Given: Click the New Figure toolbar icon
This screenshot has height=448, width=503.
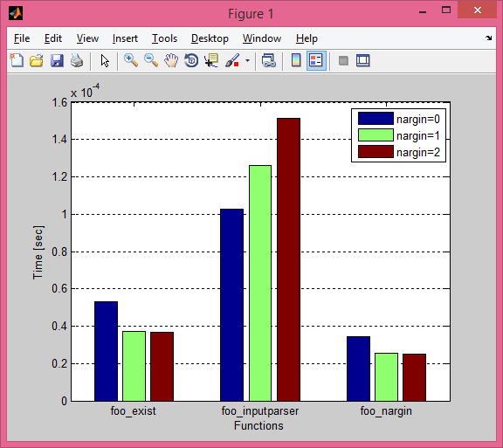Looking at the screenshot, I should 17,60.
